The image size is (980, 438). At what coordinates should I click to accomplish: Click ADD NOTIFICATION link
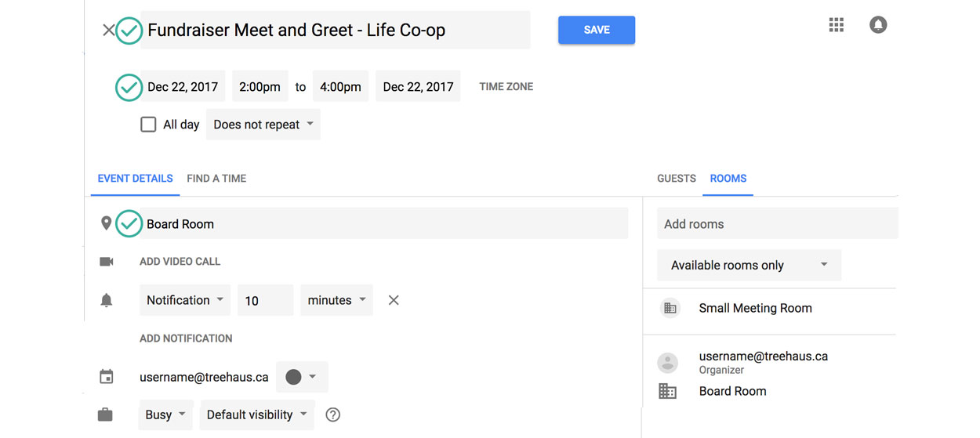186,338
